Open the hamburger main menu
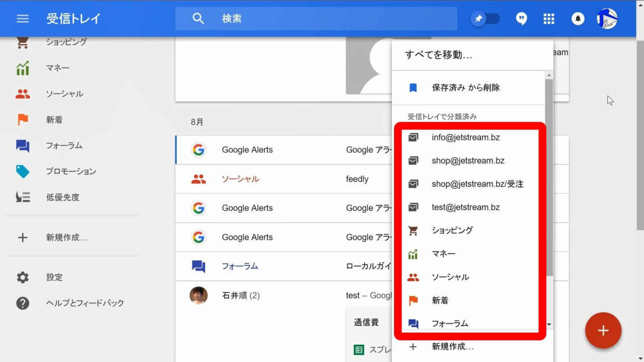This screenshot has height=362, width=644. coord(23,19)
